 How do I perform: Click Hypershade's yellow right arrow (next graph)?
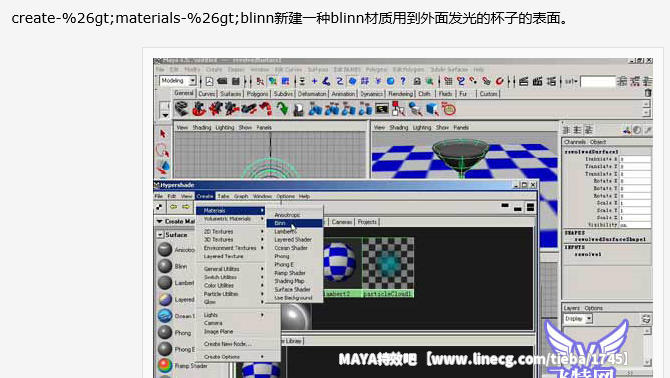[x=186, y=207]
